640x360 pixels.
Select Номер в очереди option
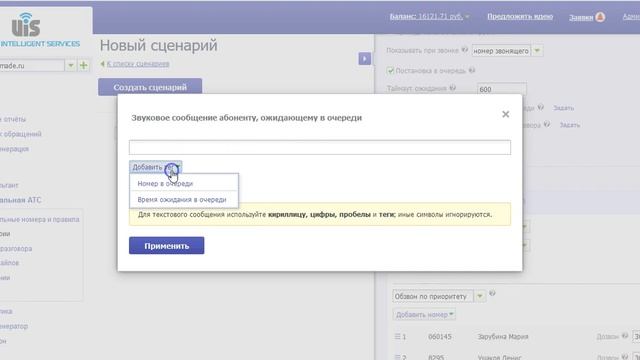165,184
